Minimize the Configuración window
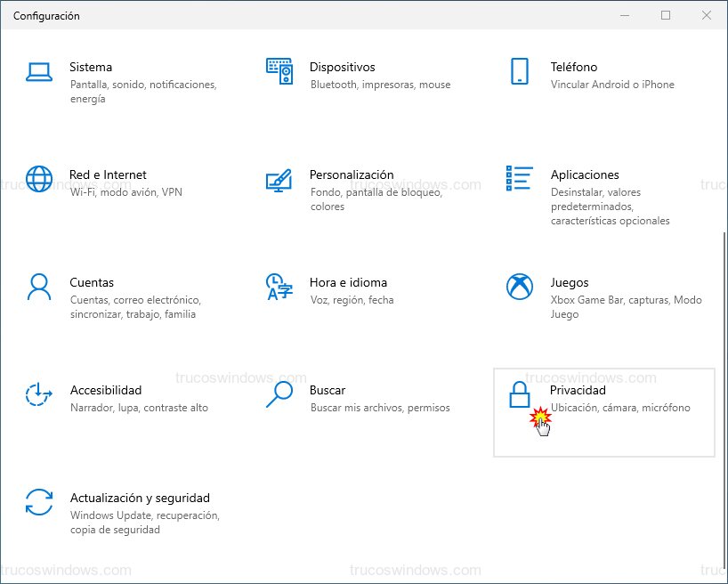Screen dimensions: 728x584 click(626, 15)
